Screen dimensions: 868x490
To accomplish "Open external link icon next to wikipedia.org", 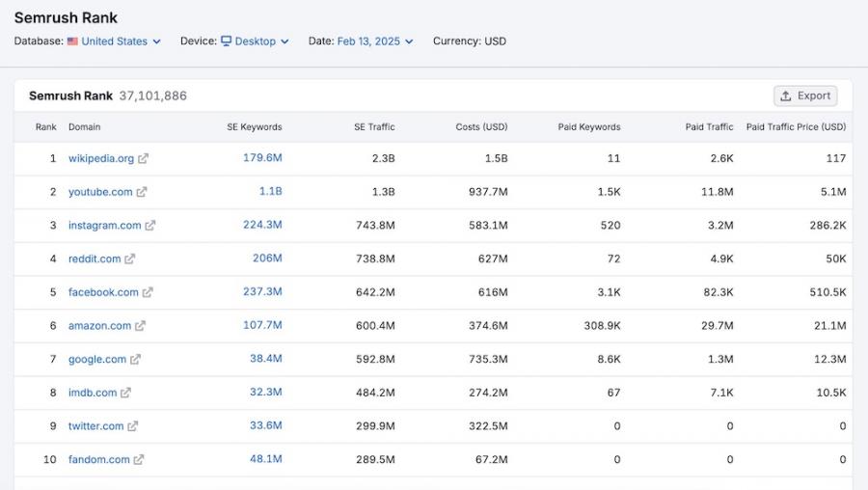I will [144, 158].
